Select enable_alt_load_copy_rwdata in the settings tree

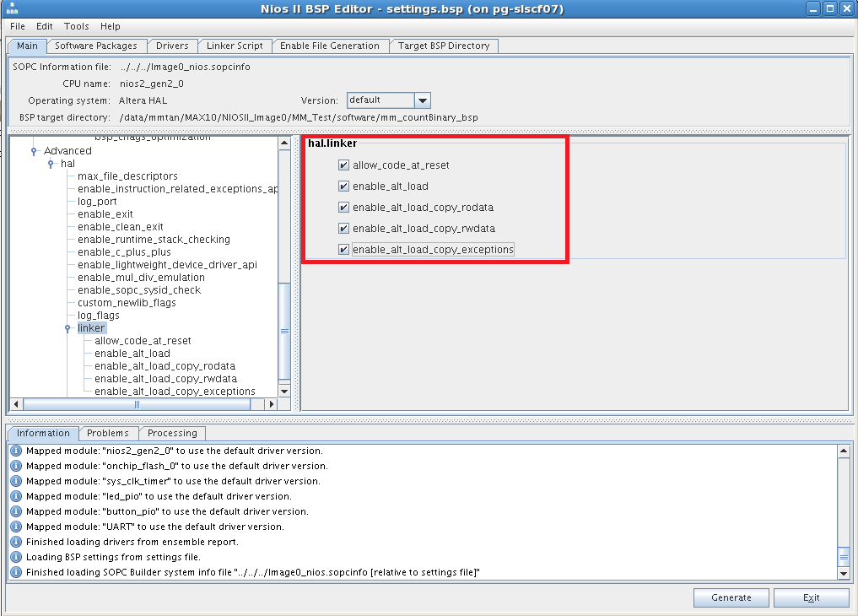(166, 379)
